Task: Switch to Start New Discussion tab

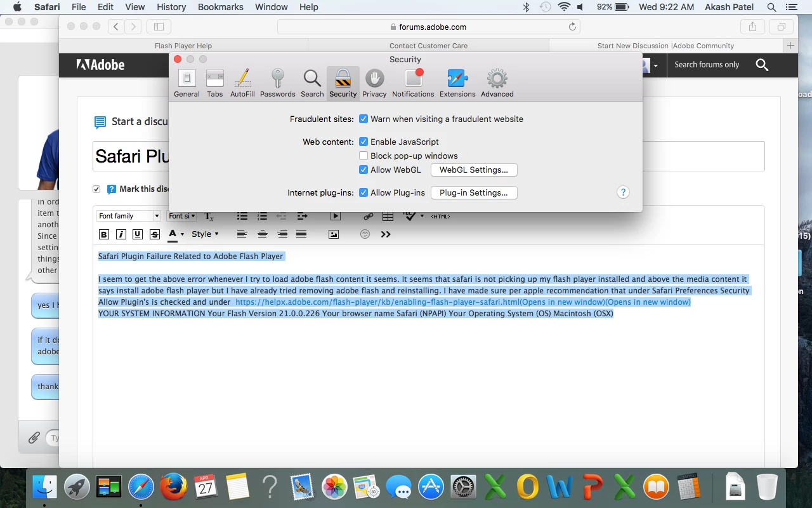Action: tap(665, 46)
